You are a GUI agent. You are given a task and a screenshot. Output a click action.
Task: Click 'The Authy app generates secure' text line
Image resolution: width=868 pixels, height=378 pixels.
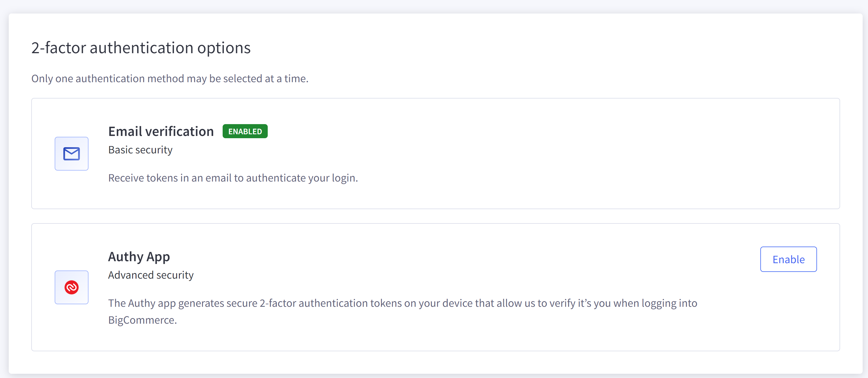(402, 303)
